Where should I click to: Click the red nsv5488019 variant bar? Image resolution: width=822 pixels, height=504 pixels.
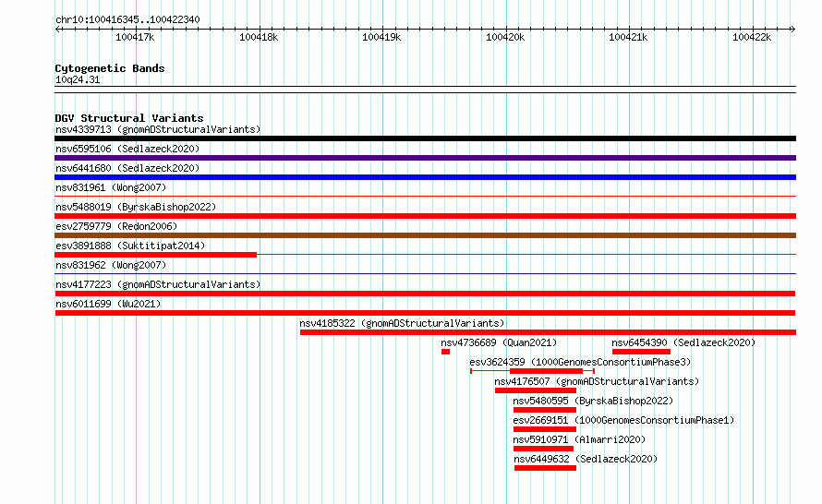(425, 216)
